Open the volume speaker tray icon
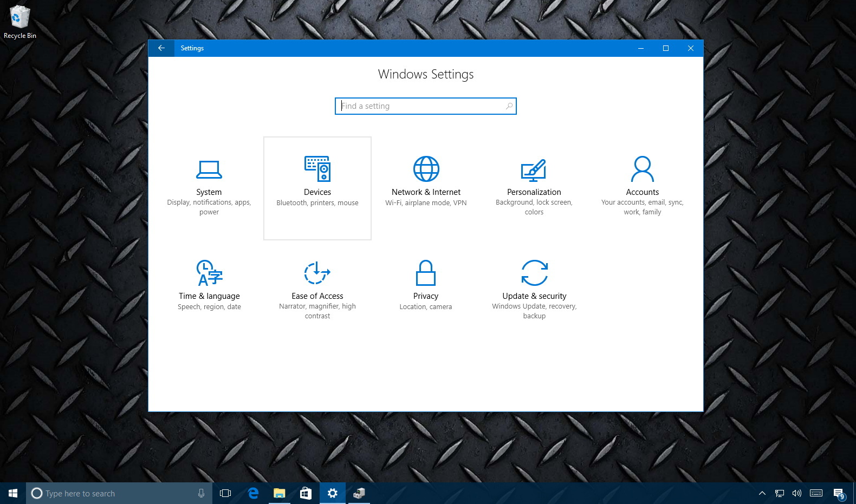The image size is (856, 504). pos(797,493)
